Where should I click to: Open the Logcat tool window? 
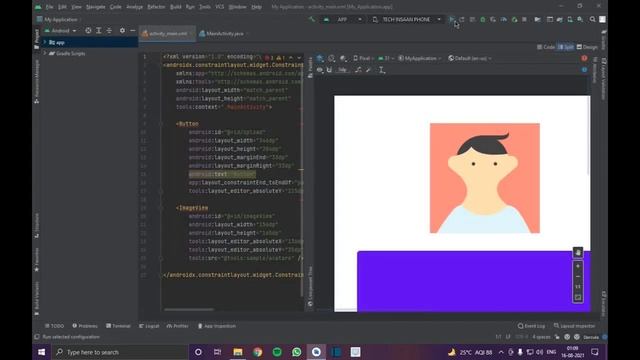pyautogui.click(x=149, y=326)
